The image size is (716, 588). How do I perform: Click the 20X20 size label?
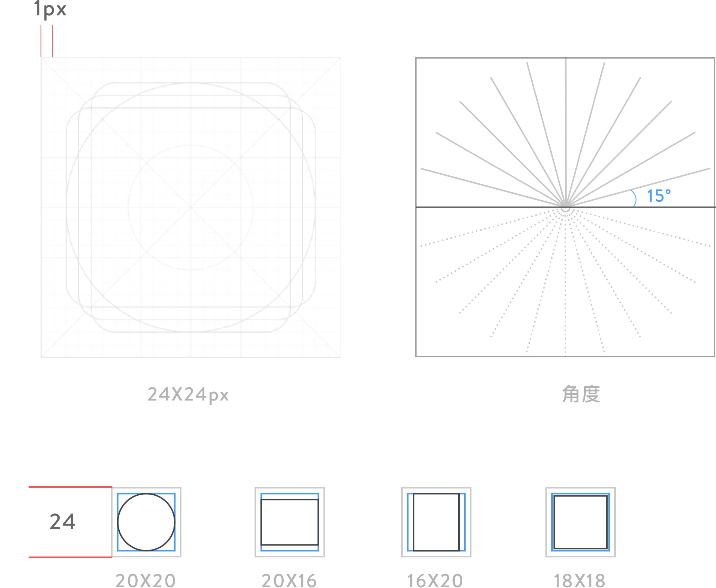click(146, 581)
